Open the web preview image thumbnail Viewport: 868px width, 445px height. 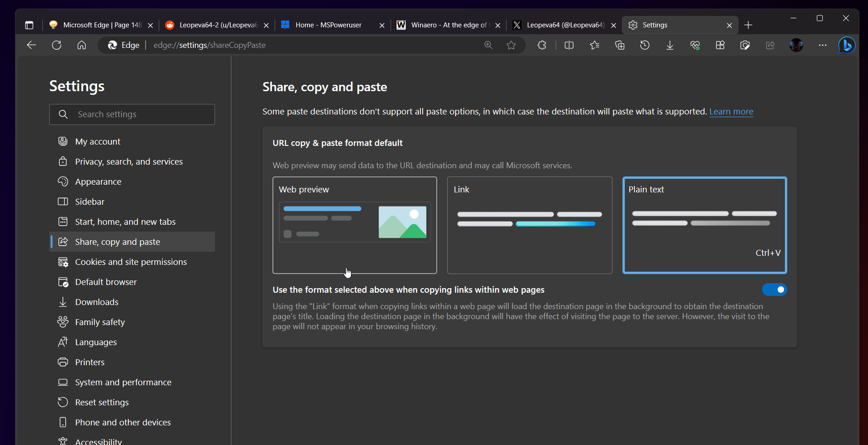coord(403,222)
